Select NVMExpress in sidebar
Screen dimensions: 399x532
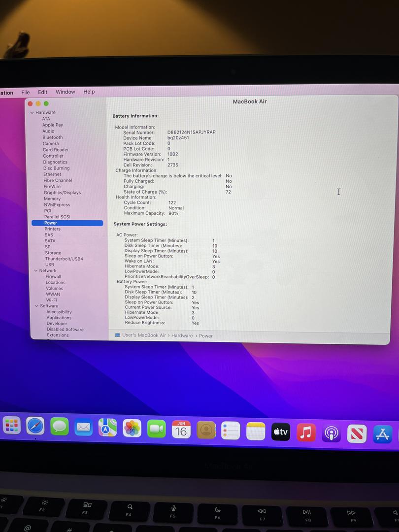(x=57, y=204)
